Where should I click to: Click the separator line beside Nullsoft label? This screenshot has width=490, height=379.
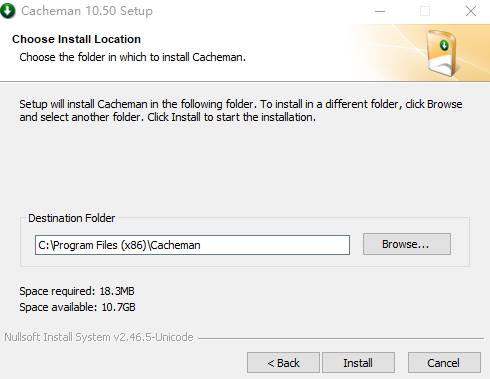click(341, 338)
